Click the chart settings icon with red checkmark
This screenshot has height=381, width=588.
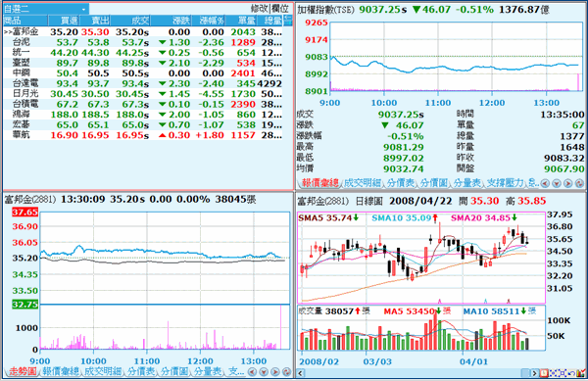580,373
